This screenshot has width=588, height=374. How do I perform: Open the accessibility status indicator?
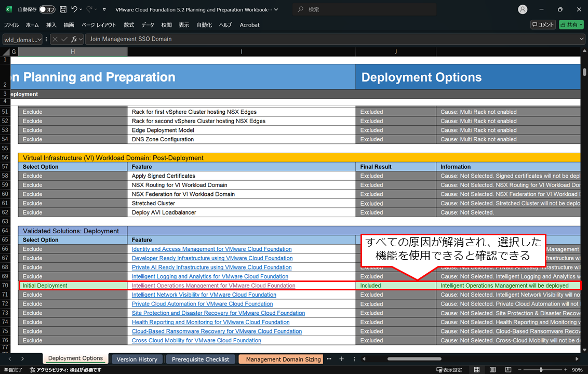click(x=65, y=370)
